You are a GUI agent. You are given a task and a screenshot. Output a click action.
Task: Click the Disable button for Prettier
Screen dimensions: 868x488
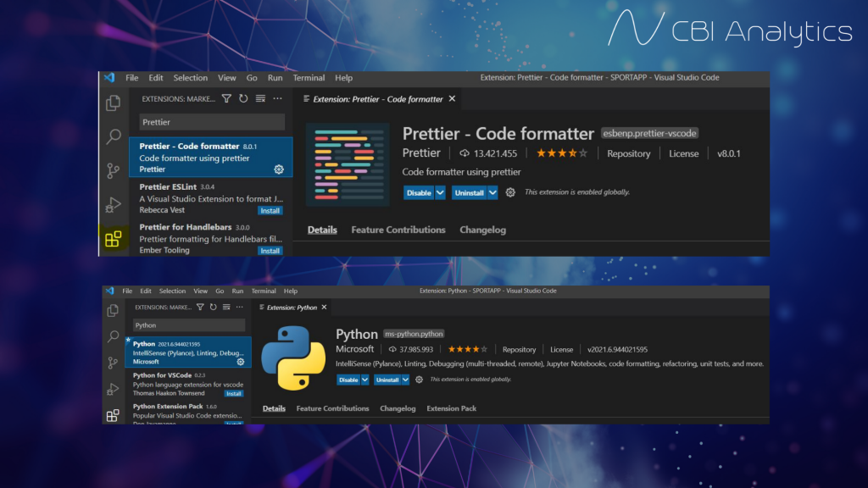click(x=419, y=192)
